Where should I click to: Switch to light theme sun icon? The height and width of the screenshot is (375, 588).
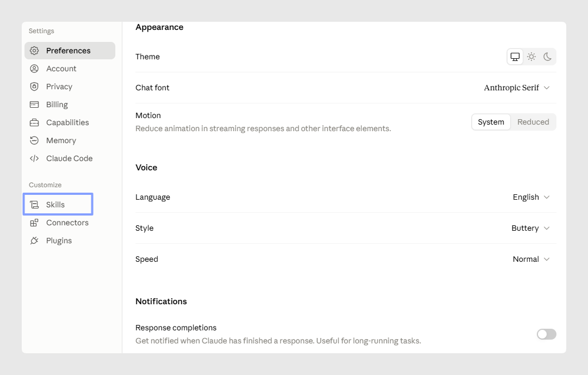pyautogui.click(x=531, y=57)
